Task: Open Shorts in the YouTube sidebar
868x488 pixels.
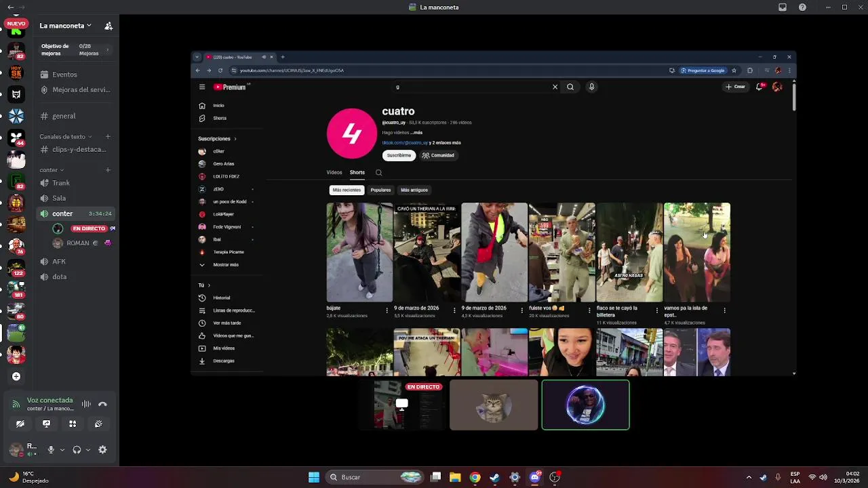Action: (220, 118)
